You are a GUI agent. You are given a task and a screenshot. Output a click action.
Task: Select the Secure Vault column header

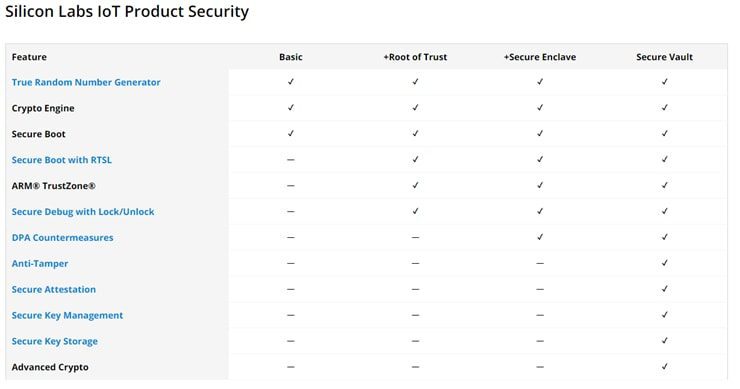664,57
